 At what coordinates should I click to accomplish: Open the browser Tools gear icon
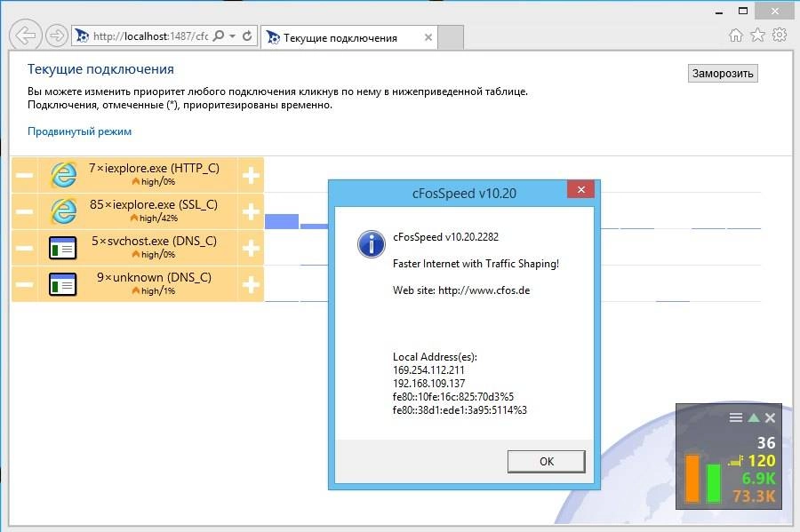pos(780,36)
